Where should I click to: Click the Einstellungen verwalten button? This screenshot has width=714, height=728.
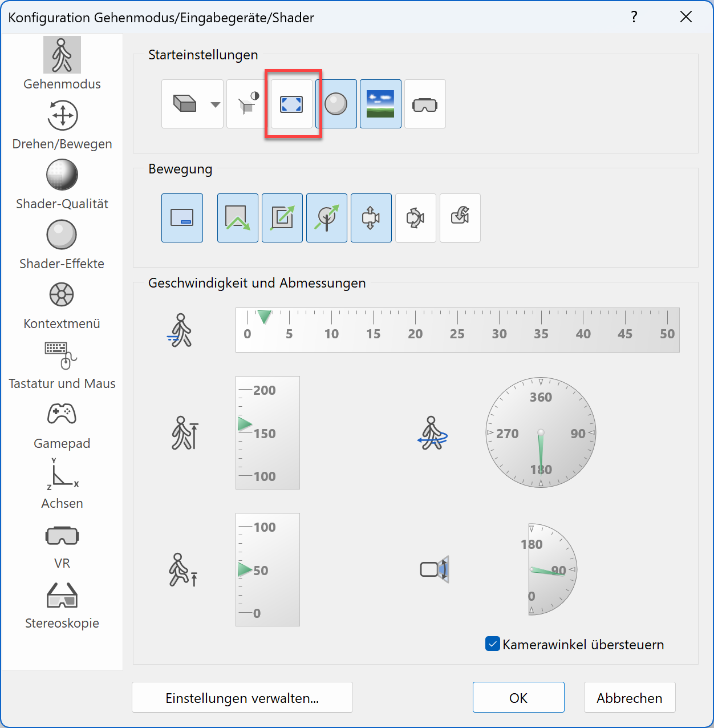coord(242,697)
